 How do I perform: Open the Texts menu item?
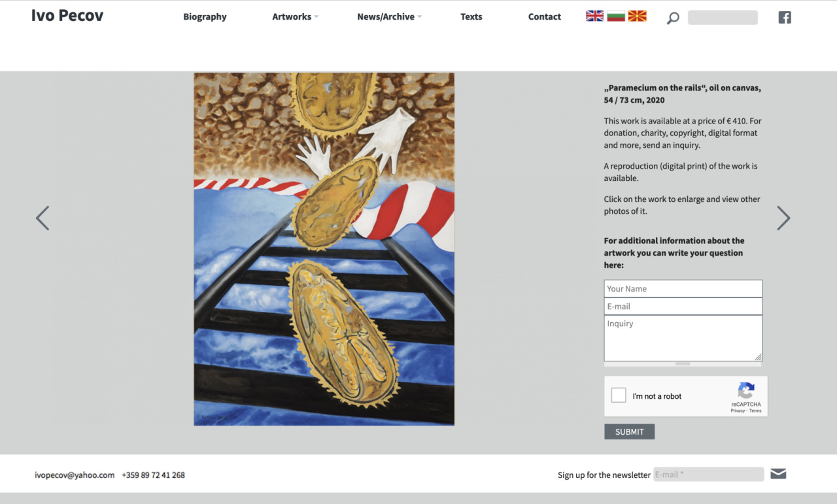[471, 17]
